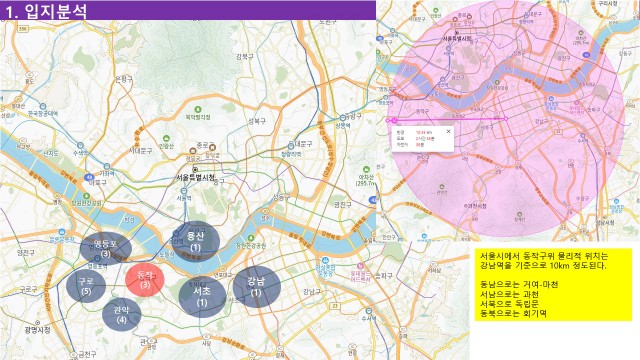Select the 구로 (5) district bubble

pos(86,286)
